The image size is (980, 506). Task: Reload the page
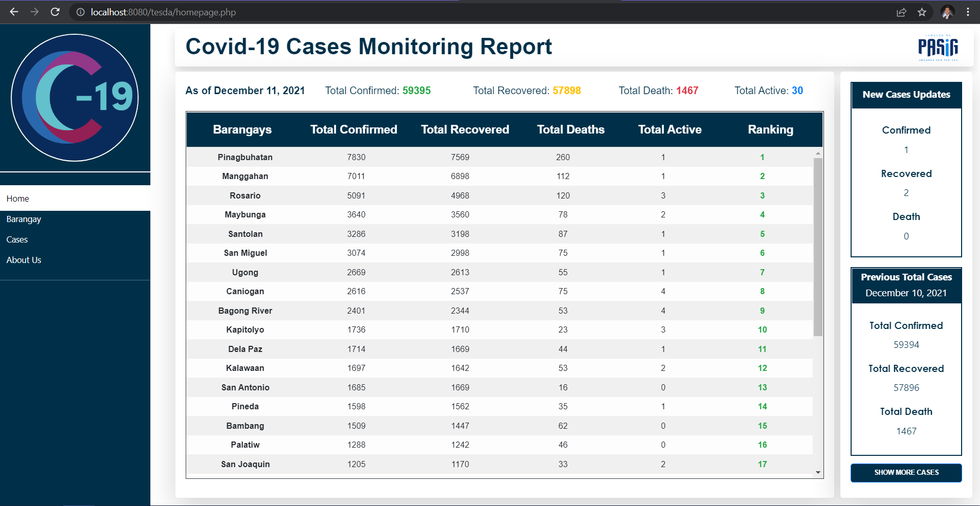coord(55,12)
